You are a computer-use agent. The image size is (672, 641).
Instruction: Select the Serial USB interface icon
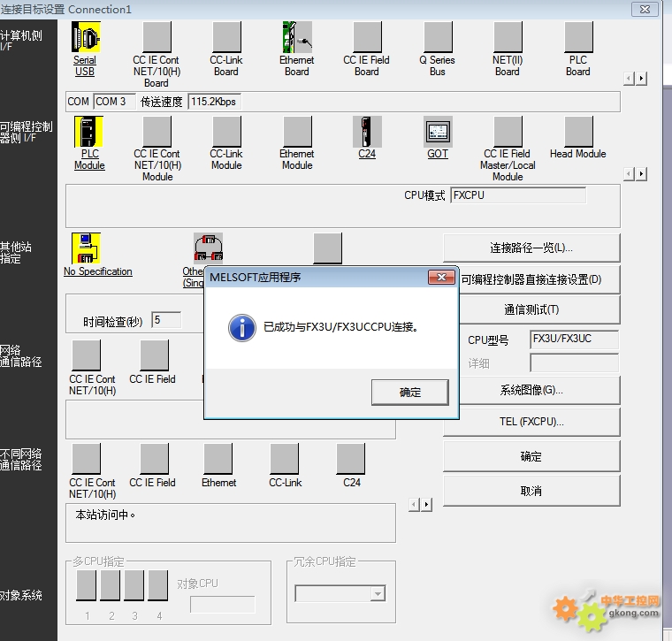[x=86, y=37]
